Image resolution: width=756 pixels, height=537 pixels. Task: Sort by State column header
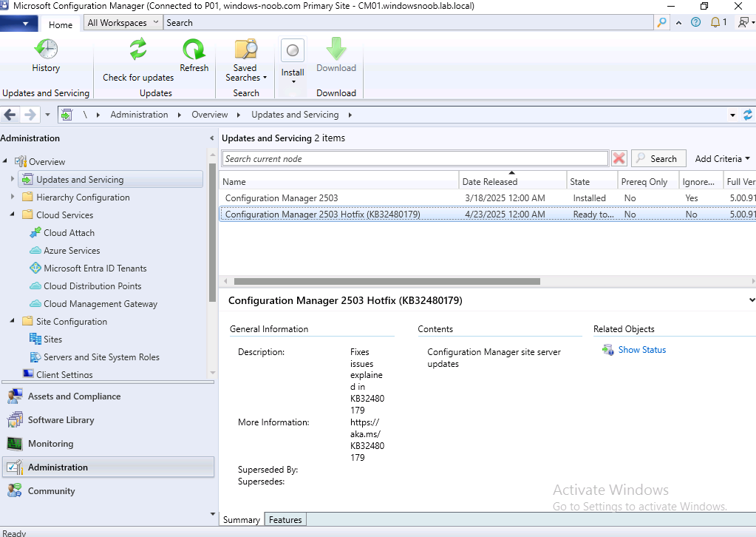click(x=592, y=182)
